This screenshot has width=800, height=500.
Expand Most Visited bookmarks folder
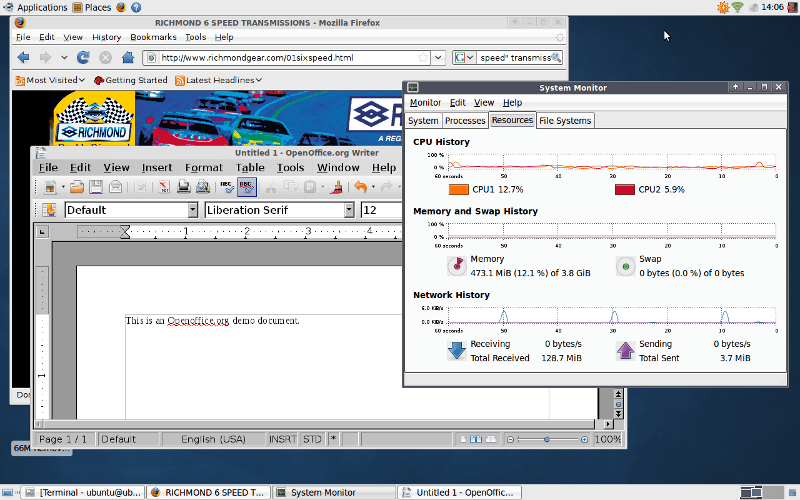pyautogui.click(x=50, y=80)
